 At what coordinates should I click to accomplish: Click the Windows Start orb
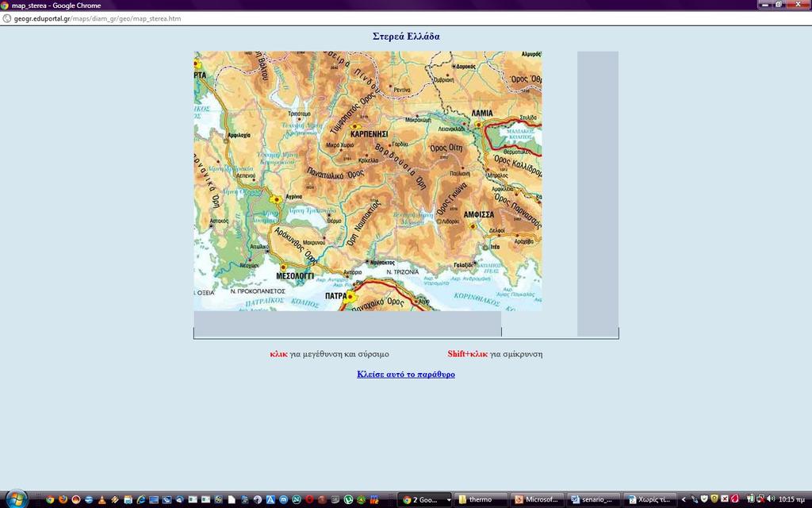[17, 498]
